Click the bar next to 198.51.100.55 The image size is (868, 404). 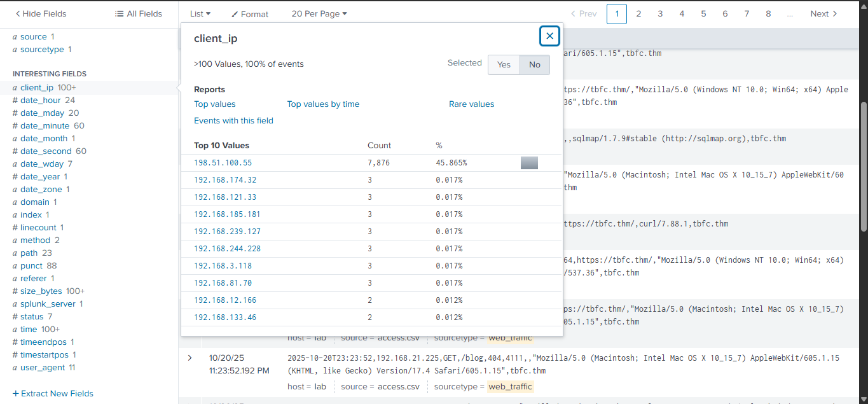click(529, 163)
